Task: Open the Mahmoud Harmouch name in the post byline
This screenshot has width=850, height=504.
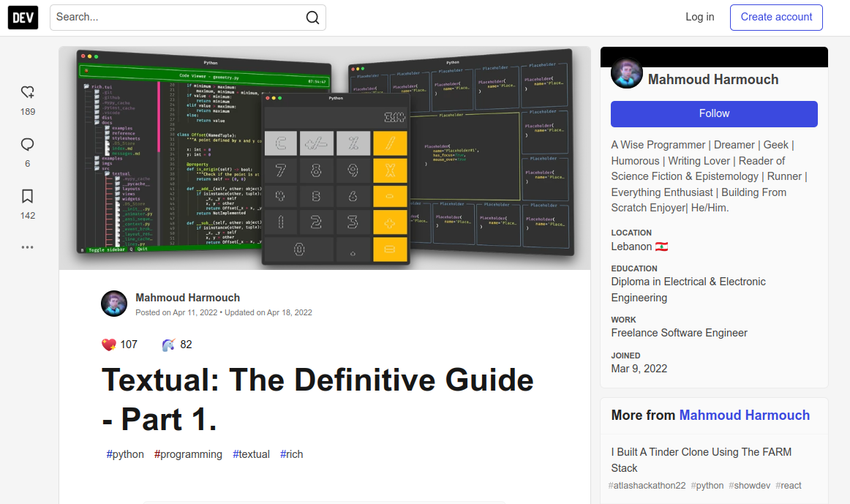Action: [187, 298]
